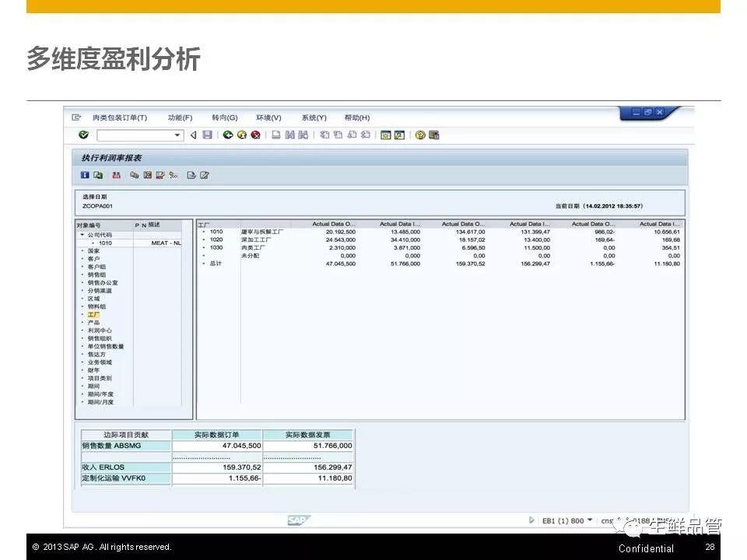
Task: Collapse the 公司代码 tree node
Action: (82, 235)
